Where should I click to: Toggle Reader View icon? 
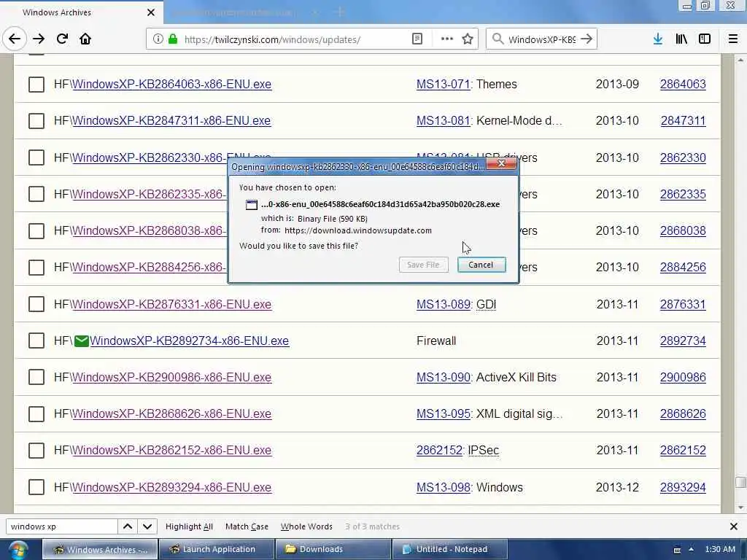click(x=417, y=39)
